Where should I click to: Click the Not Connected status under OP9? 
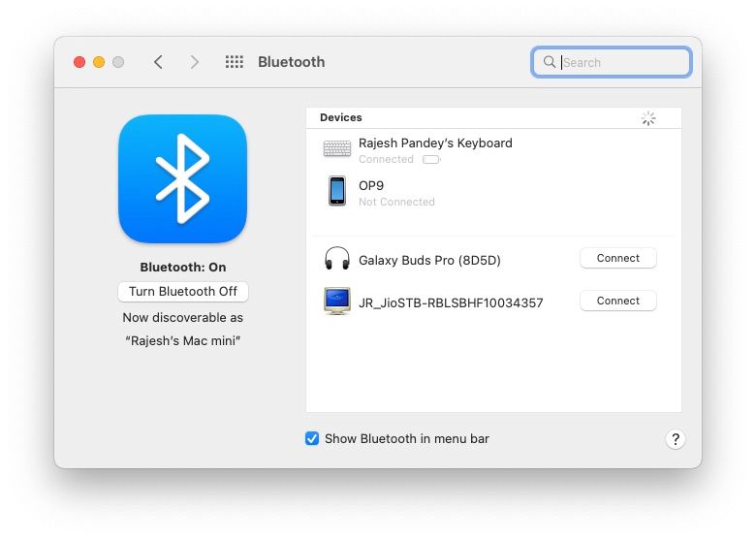[396, 202]
